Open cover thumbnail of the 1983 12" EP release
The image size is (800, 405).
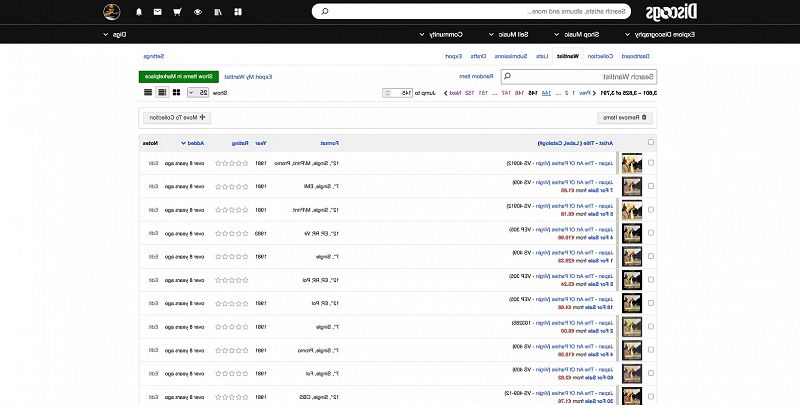[x=632, y=234]
